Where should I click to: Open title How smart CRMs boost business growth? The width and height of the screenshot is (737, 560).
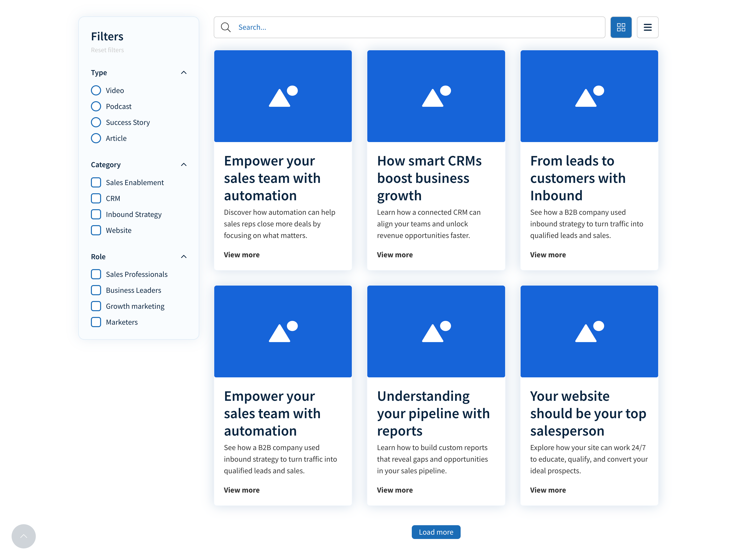429,178
